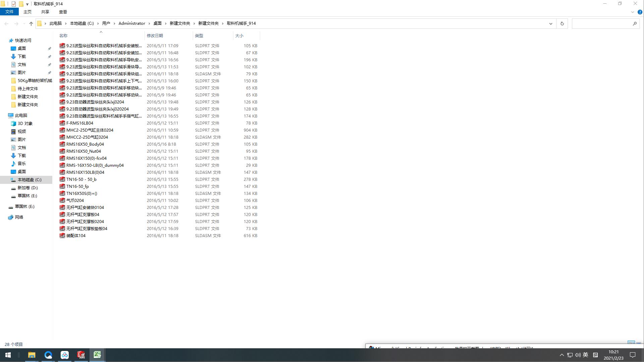Open the help question mark icon
644x362 pixels.
(640, 12)
